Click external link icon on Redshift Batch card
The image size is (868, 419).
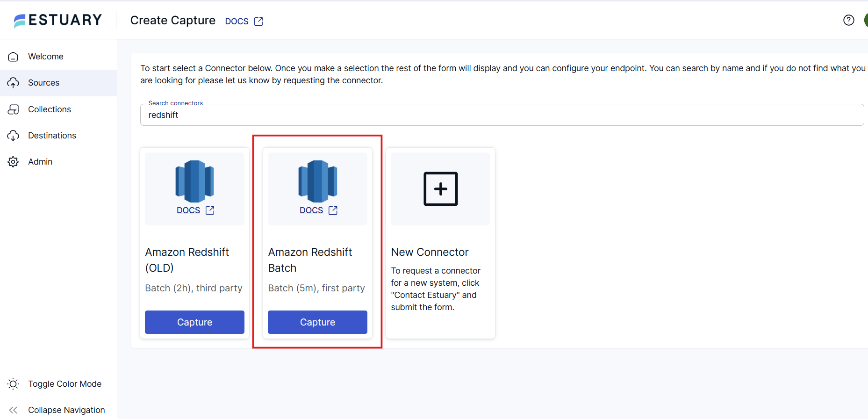pyautogui.click(x=333, y=210)
